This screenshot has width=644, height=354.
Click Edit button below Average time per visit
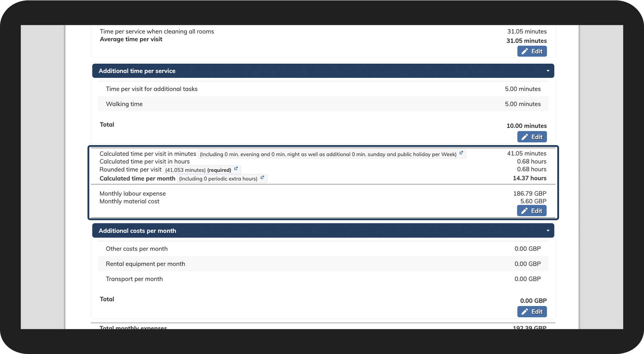pos(532,51)
